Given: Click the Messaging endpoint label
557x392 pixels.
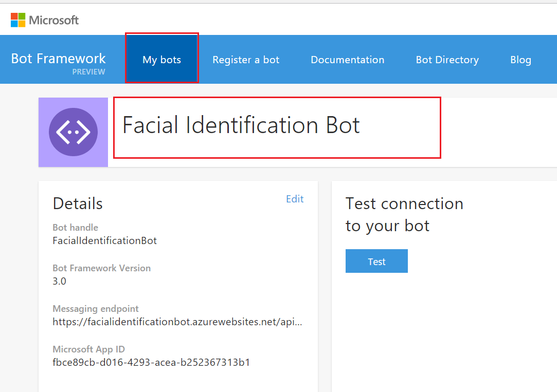Looking at the screenshot, I should (96, 309).
